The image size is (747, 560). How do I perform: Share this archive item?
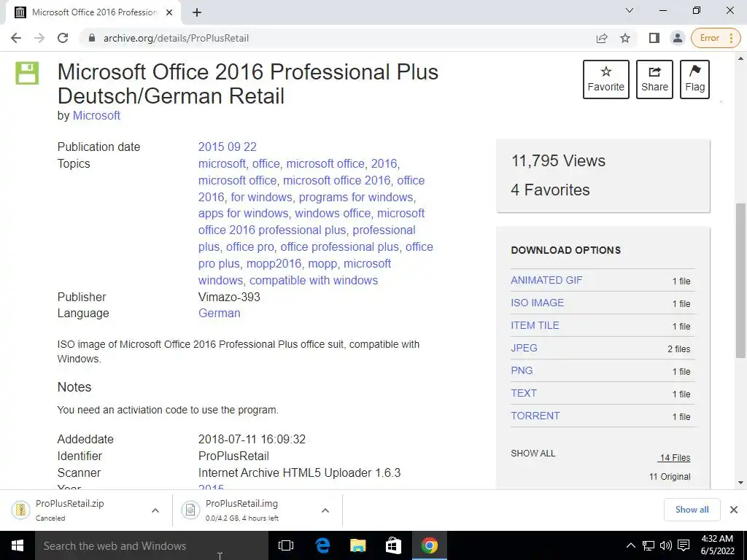(x=654, y=79)
